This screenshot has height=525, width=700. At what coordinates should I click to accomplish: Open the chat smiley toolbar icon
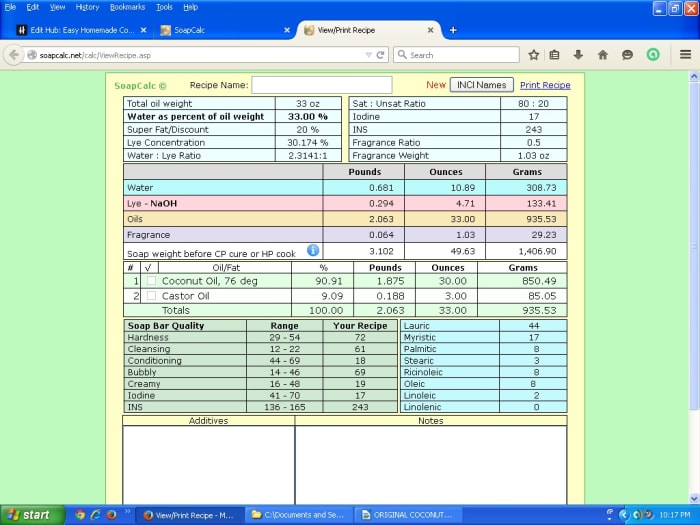click(x=627, y=55)
